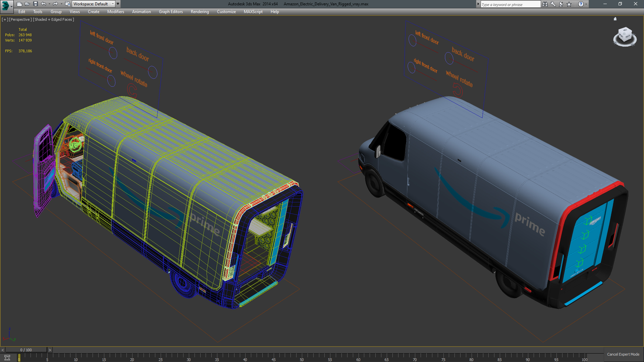Click the wheel rotate rig control, right van
Screen dimensions: 644x362
click(x=458, y=90)
